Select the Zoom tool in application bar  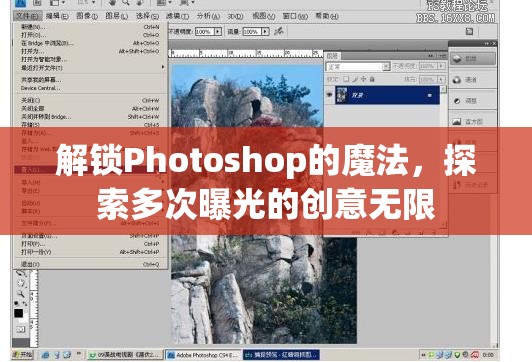(126, 3)
